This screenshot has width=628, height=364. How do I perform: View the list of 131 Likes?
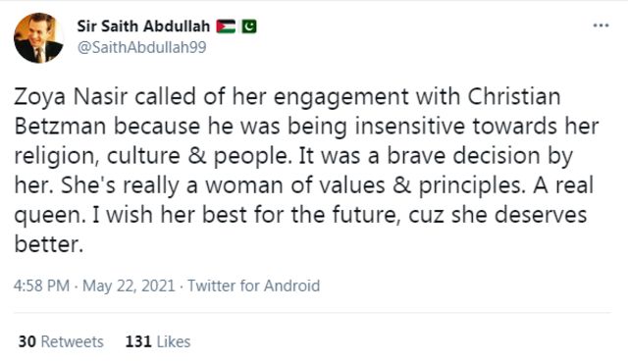tap(158, 341)
